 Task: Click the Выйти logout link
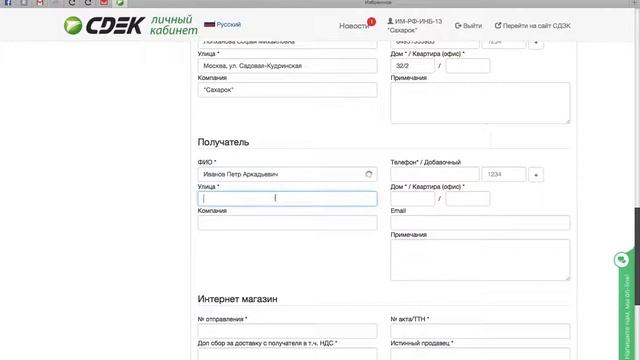(468, 26)
